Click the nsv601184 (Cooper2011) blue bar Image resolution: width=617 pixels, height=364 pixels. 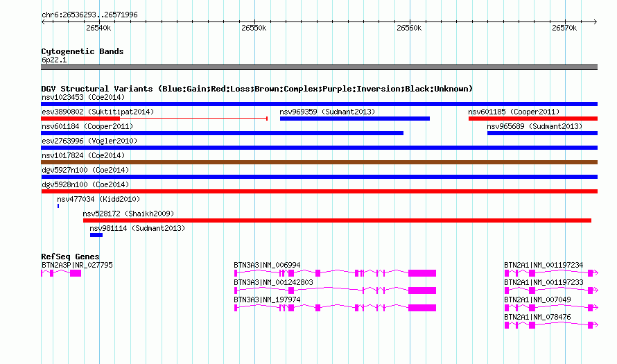click(223, 133)
